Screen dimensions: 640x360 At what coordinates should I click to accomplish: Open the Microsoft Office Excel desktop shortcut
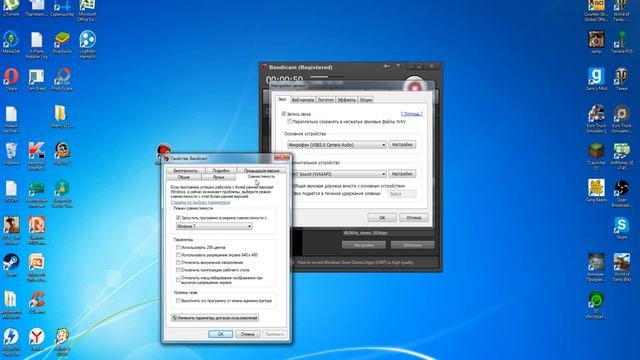87,9
